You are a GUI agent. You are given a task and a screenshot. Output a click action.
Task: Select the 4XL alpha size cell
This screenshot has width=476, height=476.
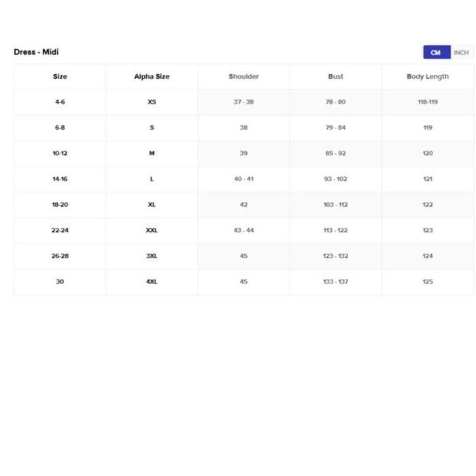pyautogui.click(x=152, y=282)
